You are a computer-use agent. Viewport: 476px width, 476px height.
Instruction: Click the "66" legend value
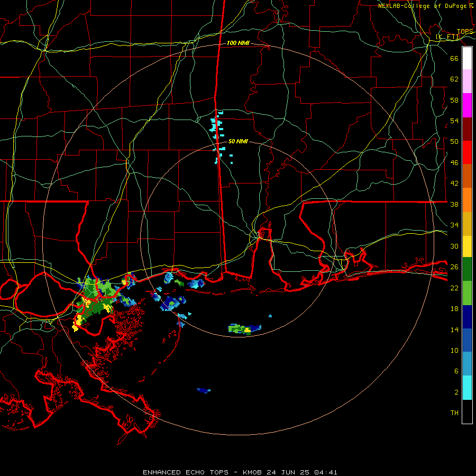(454, 58)
